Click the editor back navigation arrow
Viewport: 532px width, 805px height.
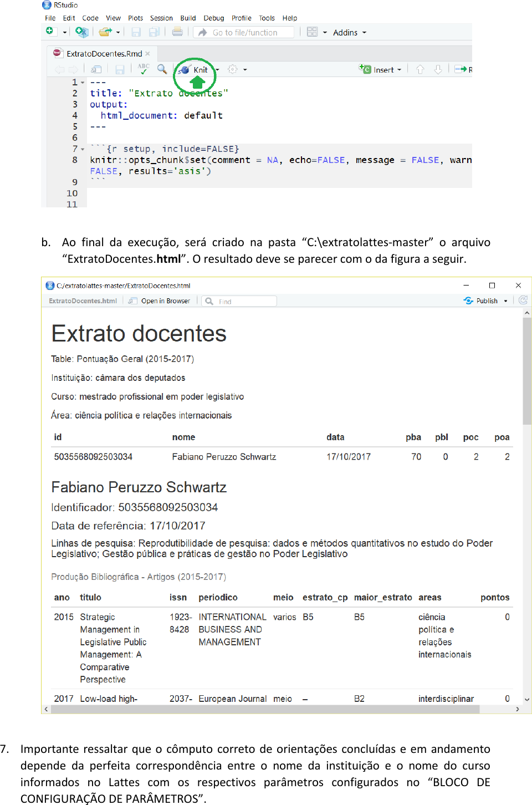tap(59, 69)
